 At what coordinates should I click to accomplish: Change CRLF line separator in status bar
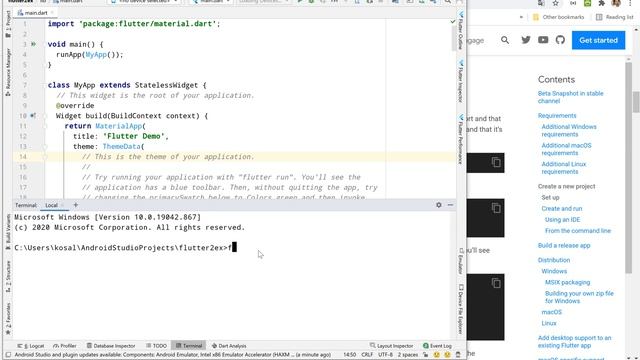[x=367, y=355]
